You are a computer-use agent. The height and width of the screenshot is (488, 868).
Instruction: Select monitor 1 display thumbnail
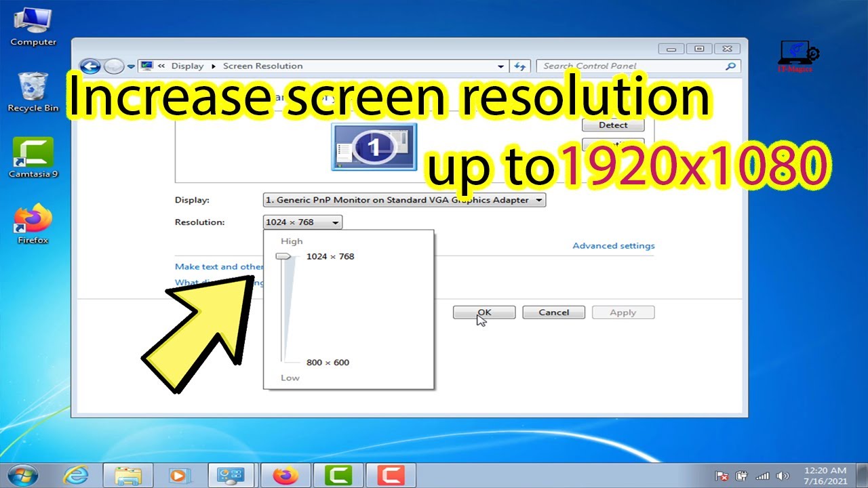click(x=374, y=146)
